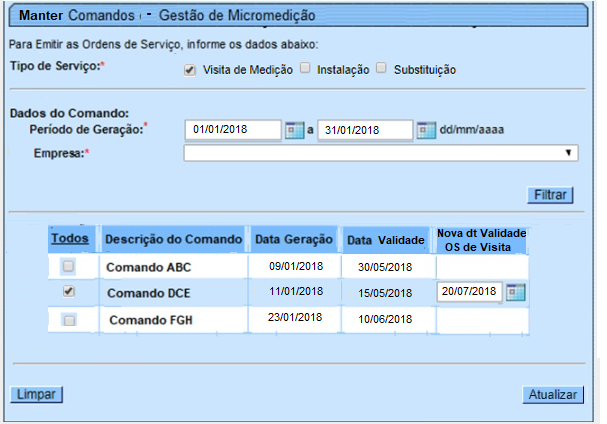
Task: Click validity date 15/05/2018
Action: pos(385,293)
